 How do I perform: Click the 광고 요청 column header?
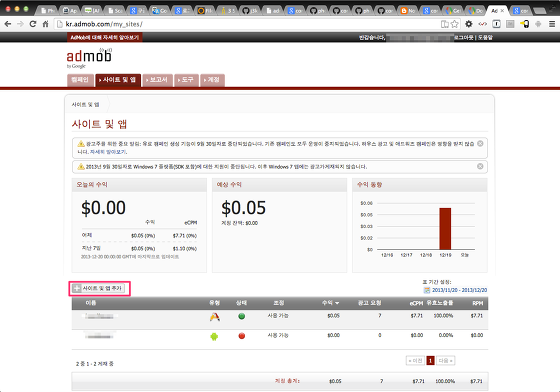click(370, 303)
